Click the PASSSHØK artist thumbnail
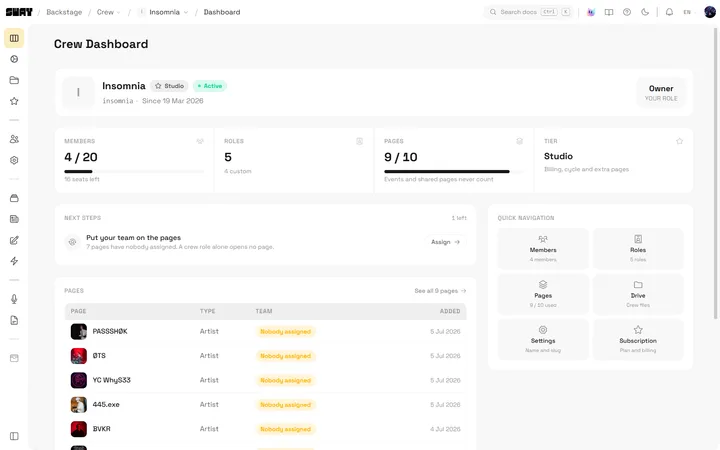 point(79,332)
